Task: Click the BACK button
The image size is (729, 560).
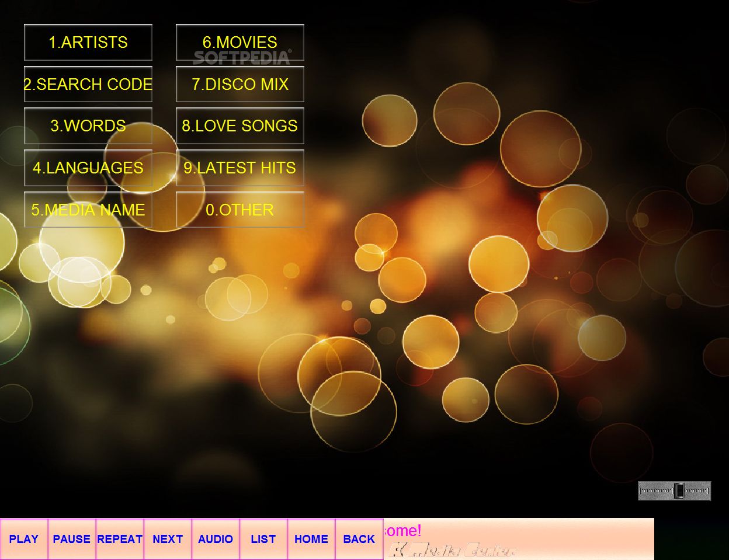Action: pyautogui.click(x=359, y=539)
